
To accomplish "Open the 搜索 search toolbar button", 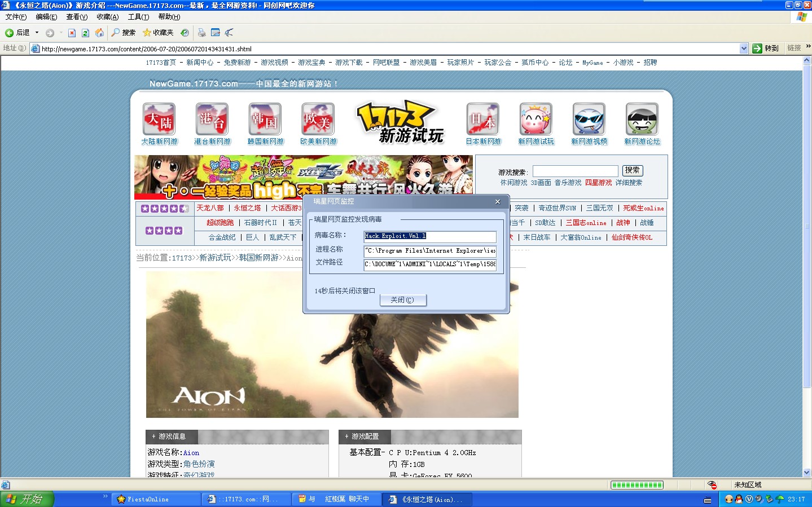I will tap(124, 33).
